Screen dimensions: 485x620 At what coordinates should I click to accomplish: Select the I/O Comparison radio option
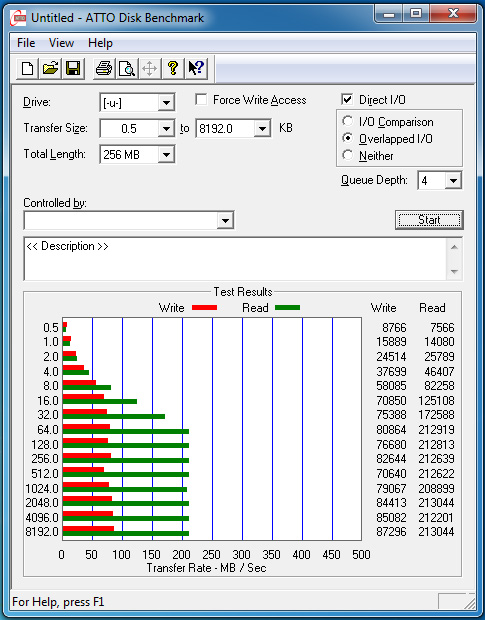347,121
